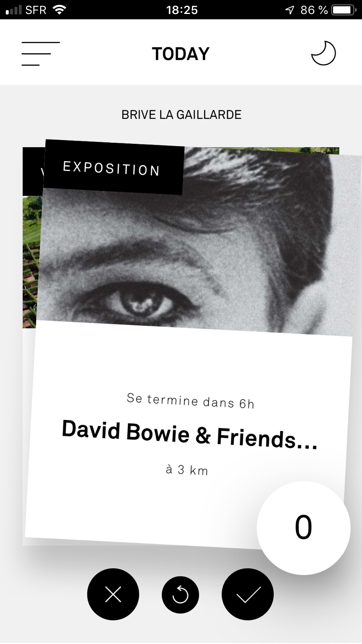Tap the status bar clock 18:25
Image resolution: width=362 pixels, height=644 pixels.
[x=182, y=10]
